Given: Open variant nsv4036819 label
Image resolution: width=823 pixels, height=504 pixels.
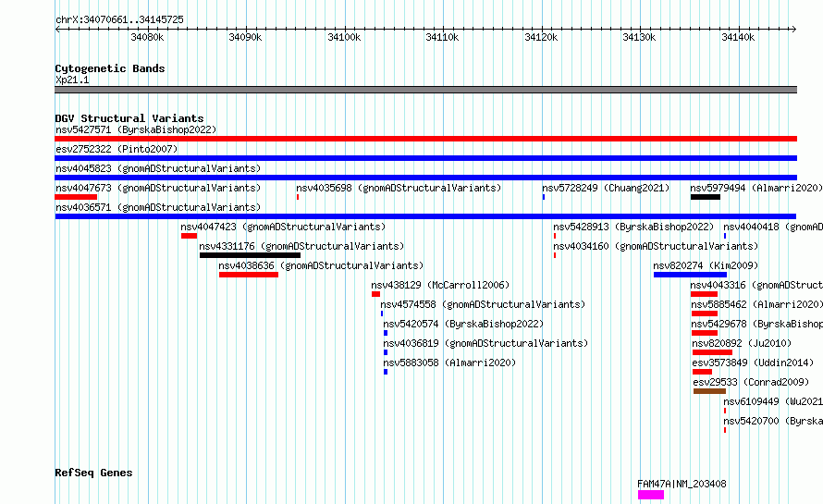Looking at the screenshot, I should (485, 343).
